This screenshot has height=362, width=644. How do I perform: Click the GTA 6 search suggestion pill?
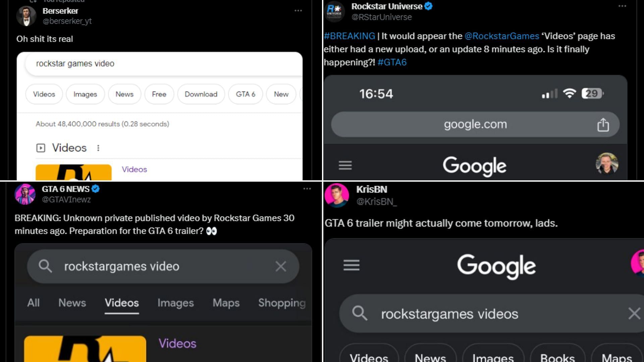(245, 94)
